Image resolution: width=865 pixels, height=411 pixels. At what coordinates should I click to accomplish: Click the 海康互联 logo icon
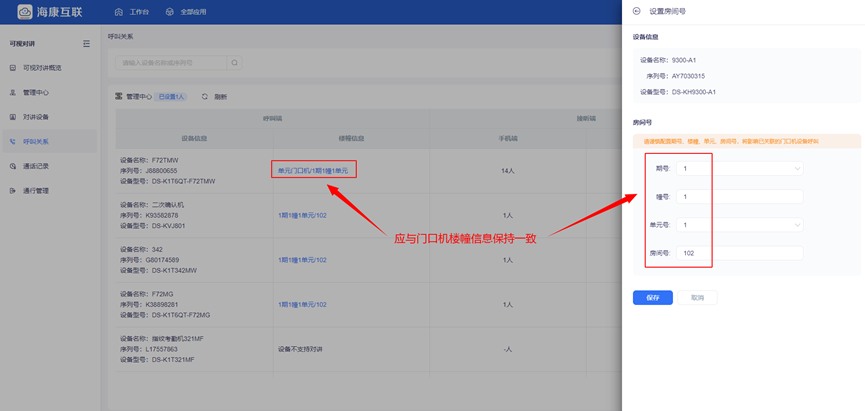point(21,12)
